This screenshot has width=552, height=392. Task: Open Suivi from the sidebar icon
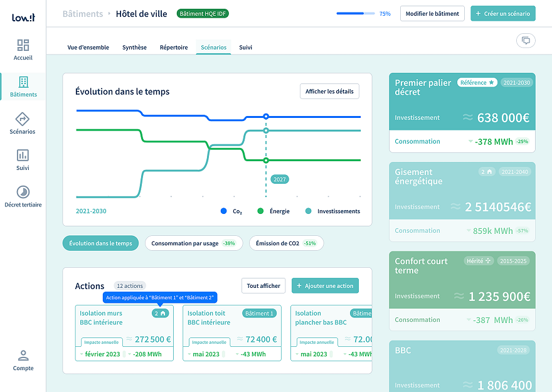23,155
